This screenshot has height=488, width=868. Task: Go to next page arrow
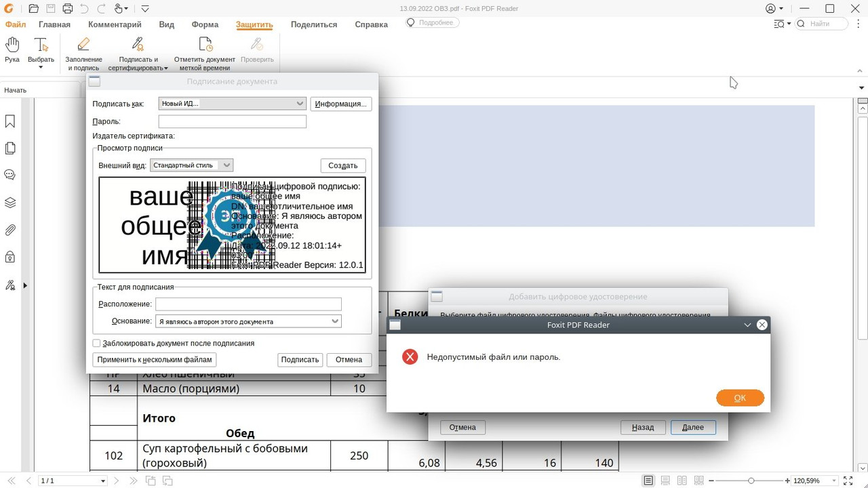coord(117,481)
